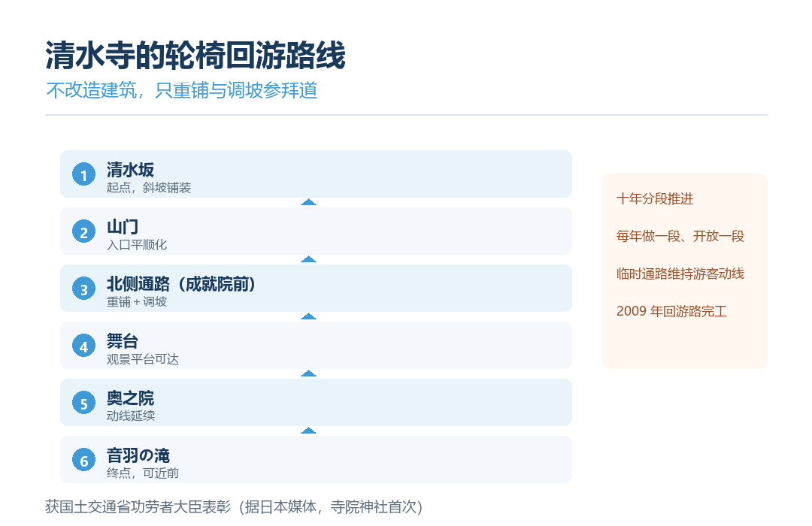Click the description 重铺 + 调坡
This screenshot has height=526, width=812.
click(x=137, y=301)
